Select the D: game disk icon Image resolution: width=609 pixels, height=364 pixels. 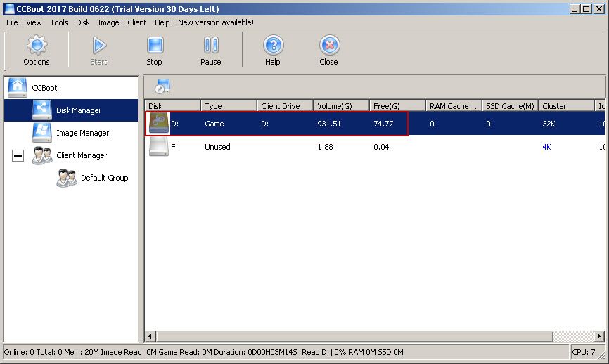coord(159,124)
